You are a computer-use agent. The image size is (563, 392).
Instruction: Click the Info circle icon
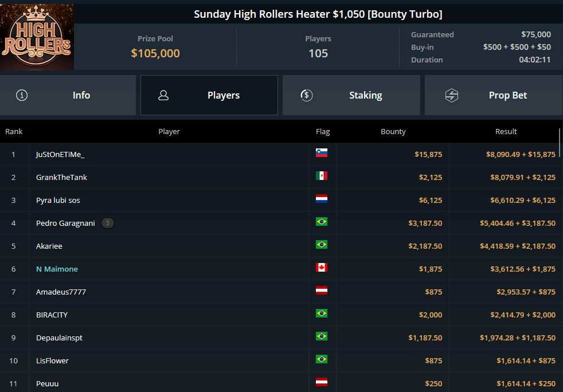click(22, 95)
